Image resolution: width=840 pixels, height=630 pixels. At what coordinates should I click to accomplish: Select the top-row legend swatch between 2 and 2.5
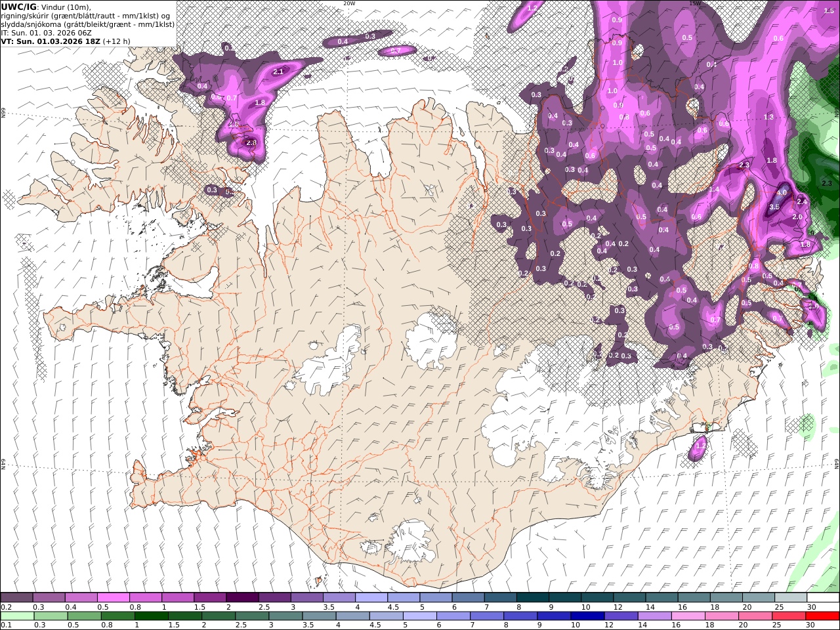[x=241, y=597]
